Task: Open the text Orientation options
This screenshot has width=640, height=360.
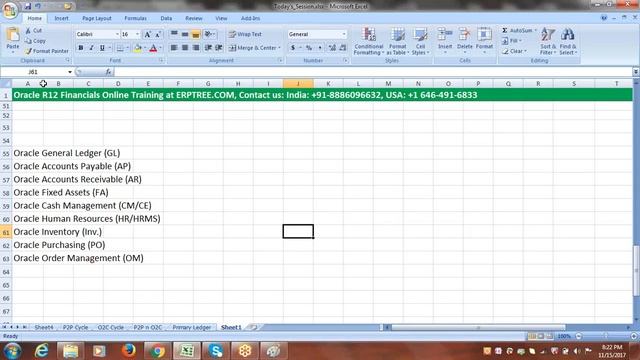Action: click(209, 34)
